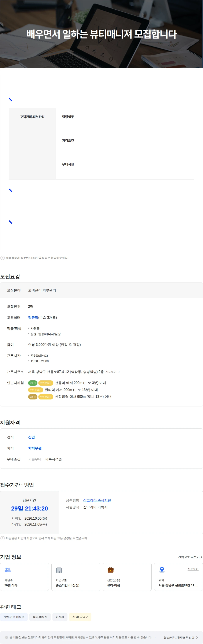Click 잡코리아 즉시지원 apply link
The image size is (203, 644).
97,500
